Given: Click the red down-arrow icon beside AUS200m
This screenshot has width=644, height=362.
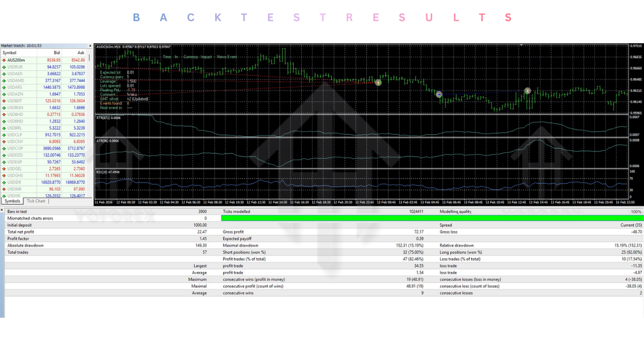Looking at the screenshot, I should [x=4, y=59].
